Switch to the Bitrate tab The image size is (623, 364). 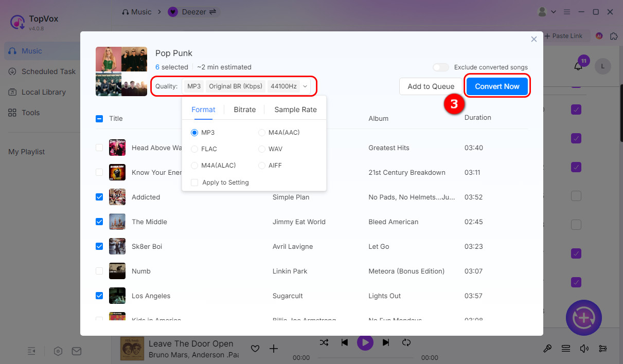[245, 109]
